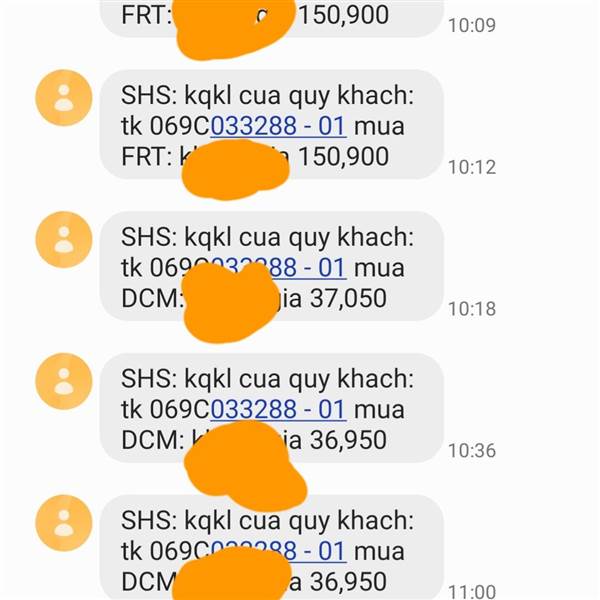Open account number link in 10:36 message
The height and width of the screenshot is (600, 600).
[279, 409]
